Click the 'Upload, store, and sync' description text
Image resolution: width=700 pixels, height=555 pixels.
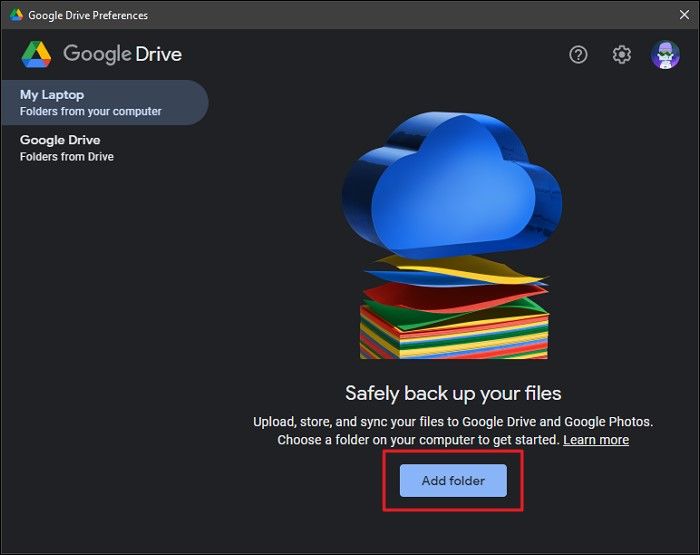click(453, 422)
